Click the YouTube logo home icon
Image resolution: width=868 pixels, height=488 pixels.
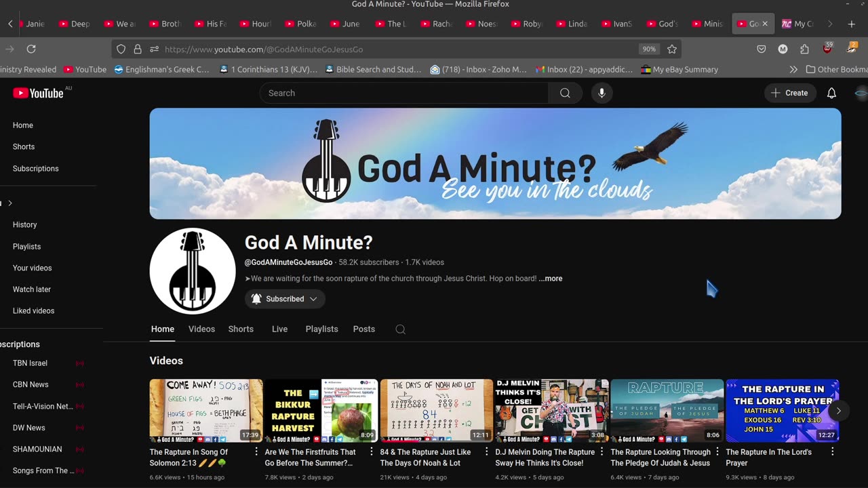click(x=38, y=94)
